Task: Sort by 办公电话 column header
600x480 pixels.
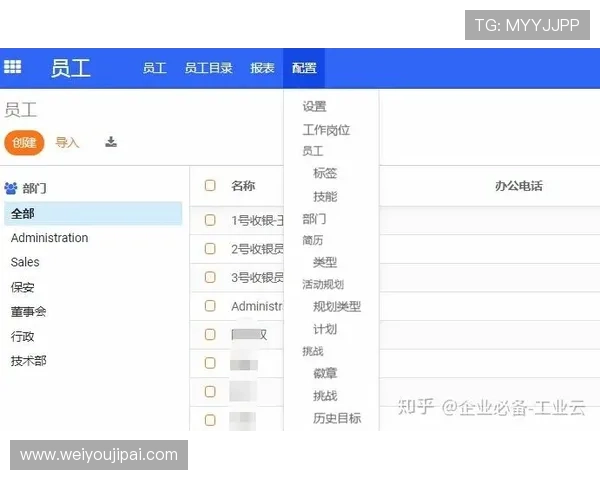Action: (x=519, y=186)
